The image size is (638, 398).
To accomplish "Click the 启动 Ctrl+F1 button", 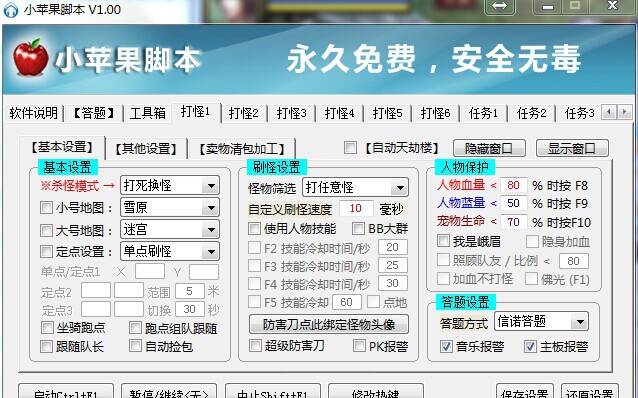I will coord(66,391).
